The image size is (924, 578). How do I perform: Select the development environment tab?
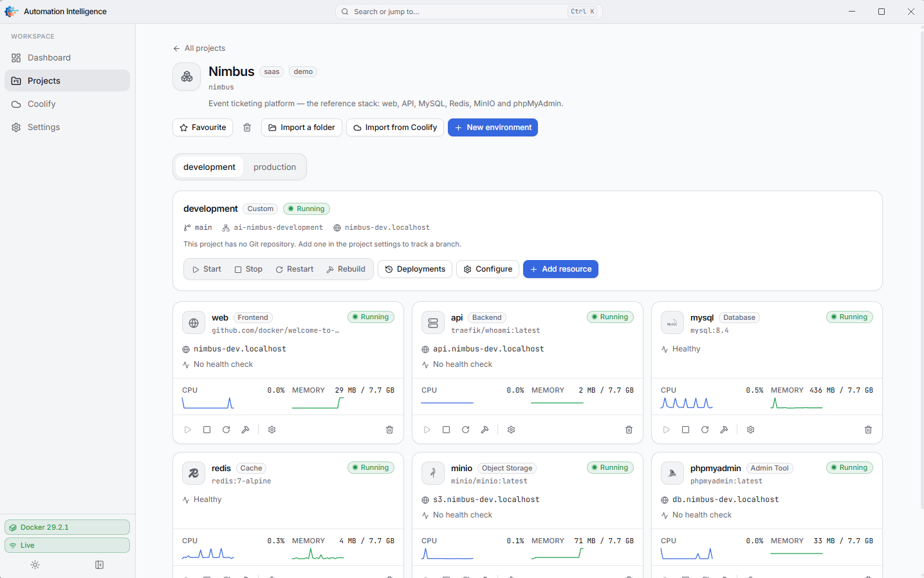coord(209,167)
